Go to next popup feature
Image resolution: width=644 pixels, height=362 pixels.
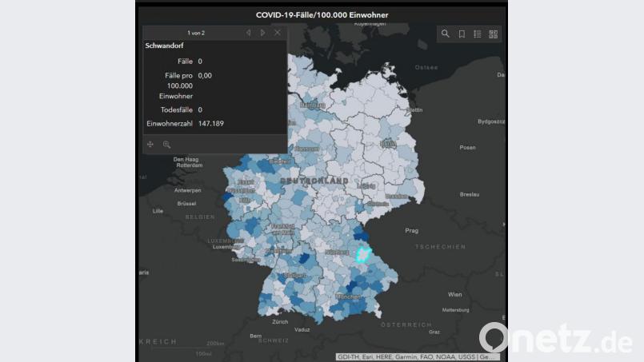(262, 33)
